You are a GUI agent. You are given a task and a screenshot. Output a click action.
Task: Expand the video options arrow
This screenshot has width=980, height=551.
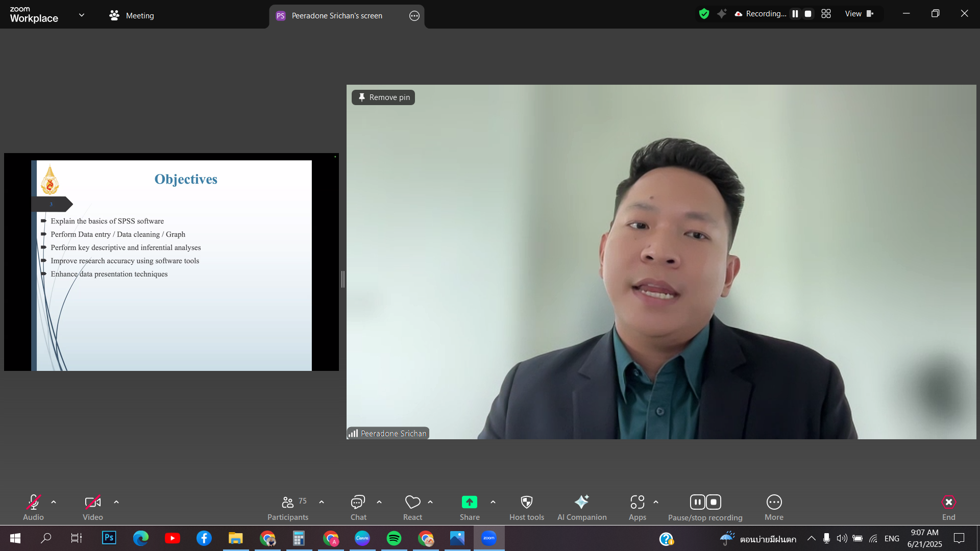coord(116,503)
